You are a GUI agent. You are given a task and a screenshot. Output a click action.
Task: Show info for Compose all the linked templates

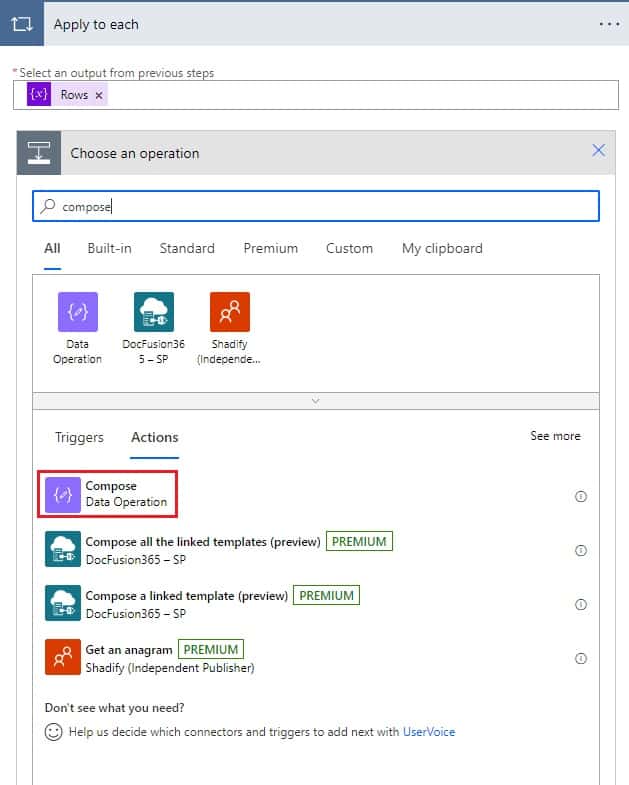[x=580, y=550]
